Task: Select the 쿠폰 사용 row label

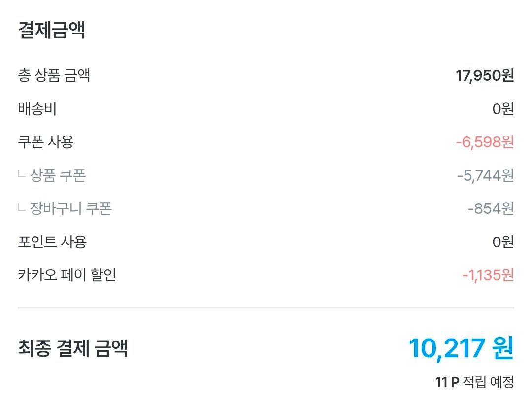Action: [x=46, y=142]
